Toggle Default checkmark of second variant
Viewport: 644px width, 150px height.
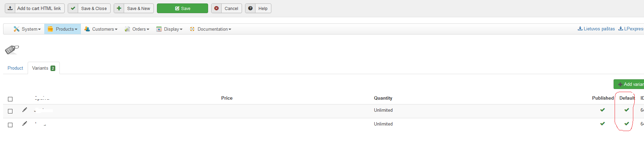point(627,123)
